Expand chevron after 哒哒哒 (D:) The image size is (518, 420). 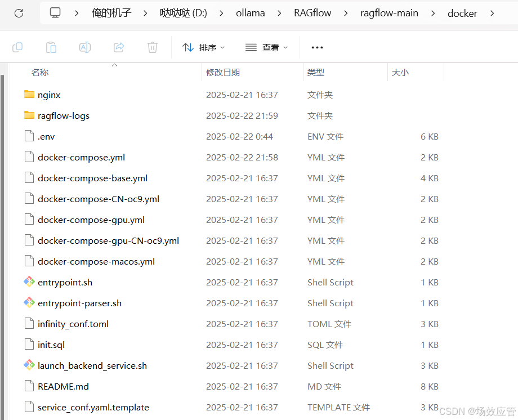[x=221, y=13]
